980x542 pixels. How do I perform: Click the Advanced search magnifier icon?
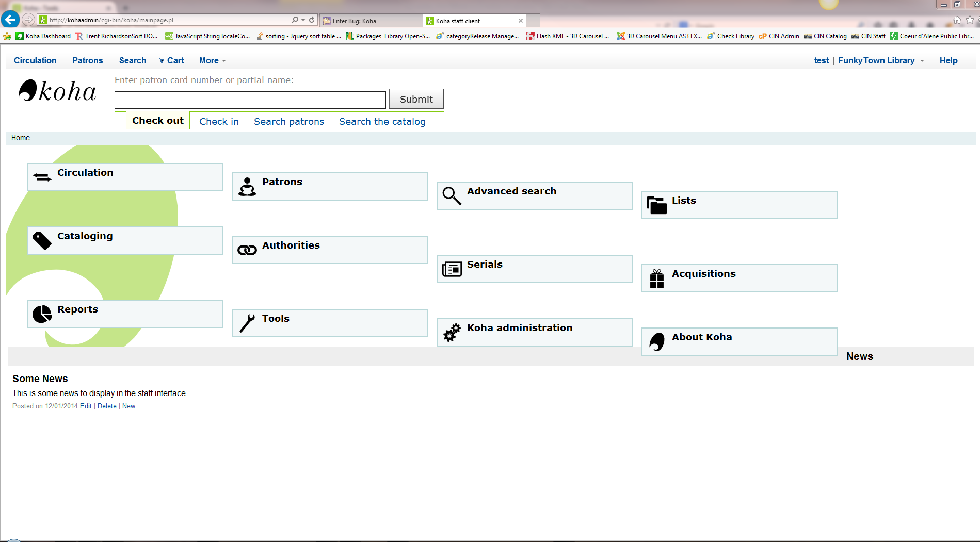point(452,196)
